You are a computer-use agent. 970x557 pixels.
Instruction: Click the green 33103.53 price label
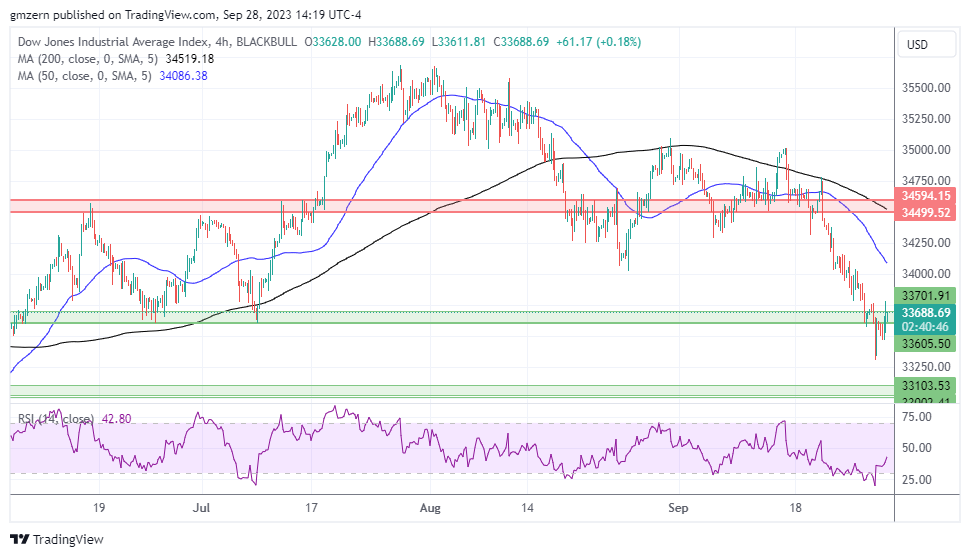tap(924, 385)
